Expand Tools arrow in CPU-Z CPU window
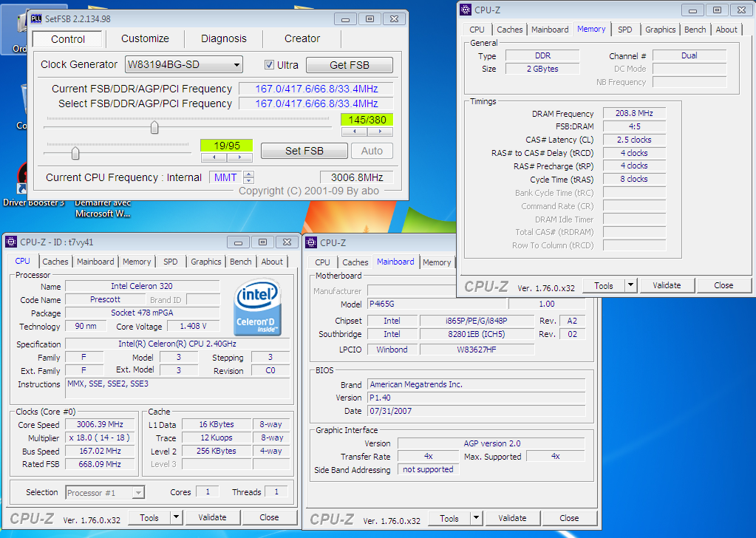This screenshot has height=538, width=756. point(177,517)
